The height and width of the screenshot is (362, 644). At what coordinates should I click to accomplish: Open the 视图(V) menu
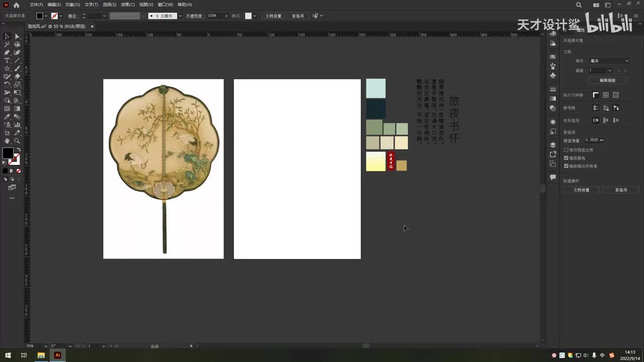(146, 5)
